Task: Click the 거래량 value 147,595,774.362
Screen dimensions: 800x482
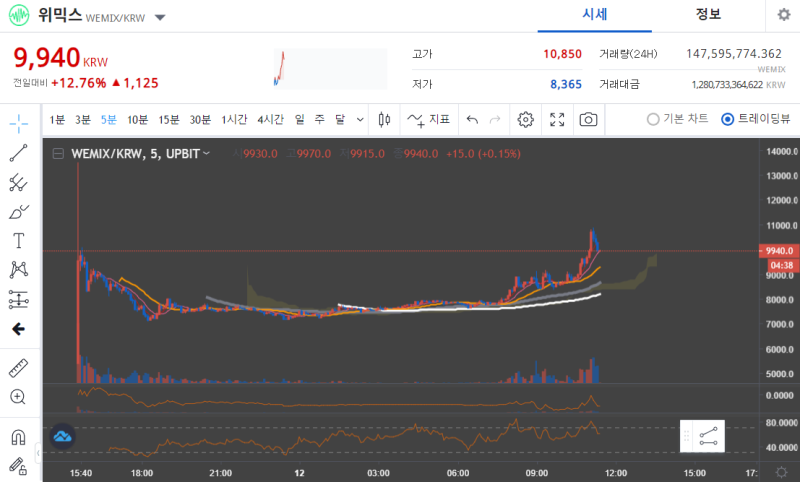Action: click(x=734, y=54)
